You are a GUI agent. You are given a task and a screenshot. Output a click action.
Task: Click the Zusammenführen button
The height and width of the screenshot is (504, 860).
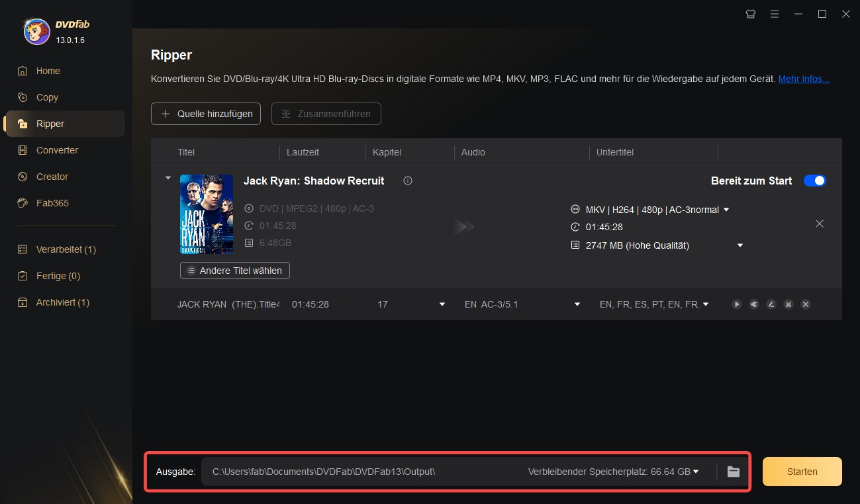coord(326,114)
